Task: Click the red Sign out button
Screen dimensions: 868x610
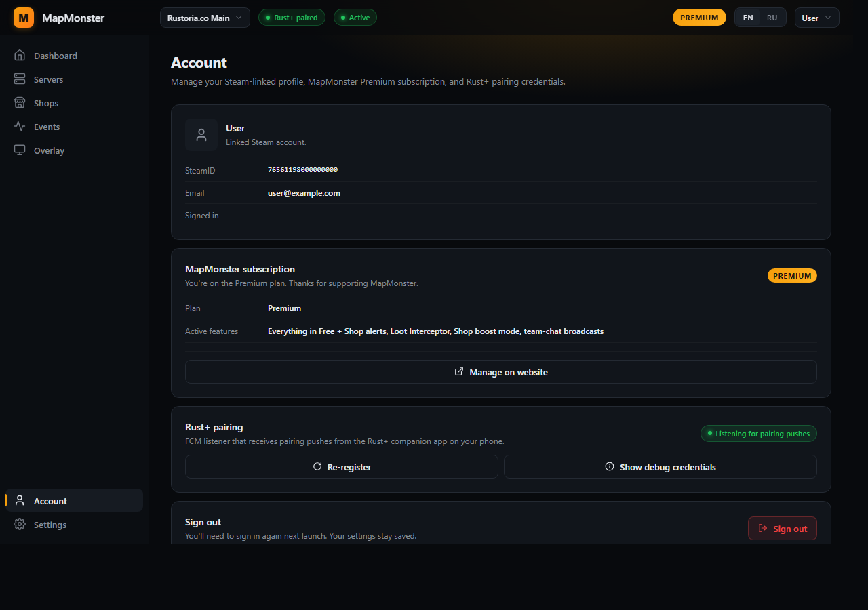Action: tap(782, 529)
